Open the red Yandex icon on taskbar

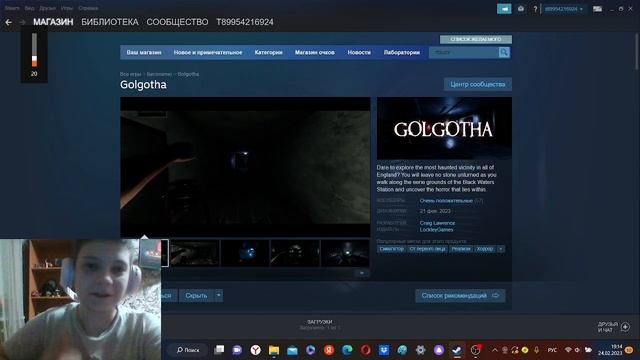coord(329,350)
